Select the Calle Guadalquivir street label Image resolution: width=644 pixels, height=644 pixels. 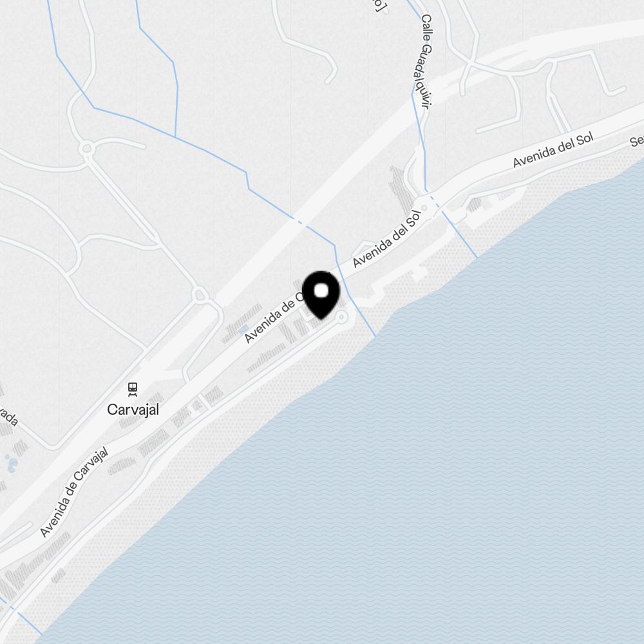click(424, 62)
